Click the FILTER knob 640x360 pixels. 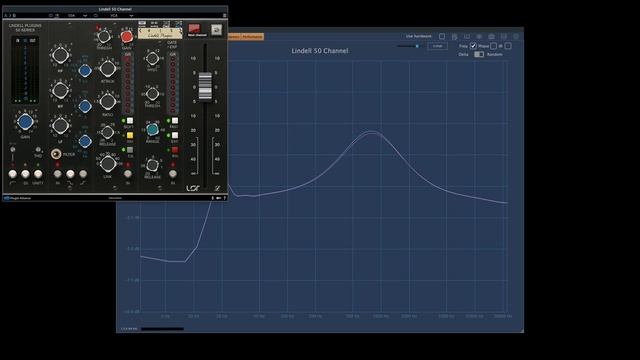tap(56, 154)
